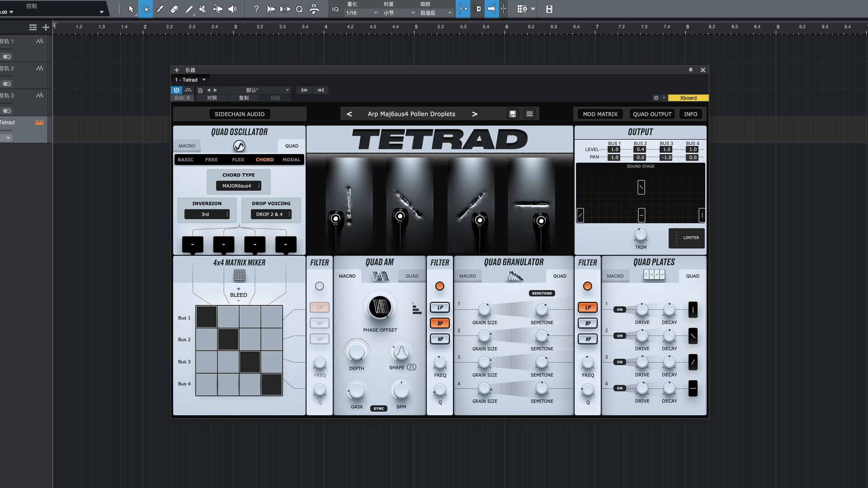
Task: Toggle plate 4 ON switch
Action: coord(619,388)
